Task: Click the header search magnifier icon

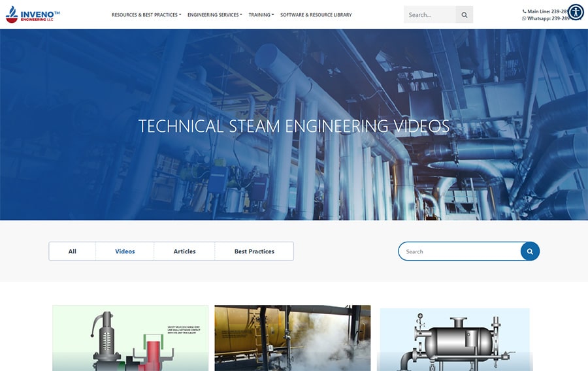Action: coord(464,14)
